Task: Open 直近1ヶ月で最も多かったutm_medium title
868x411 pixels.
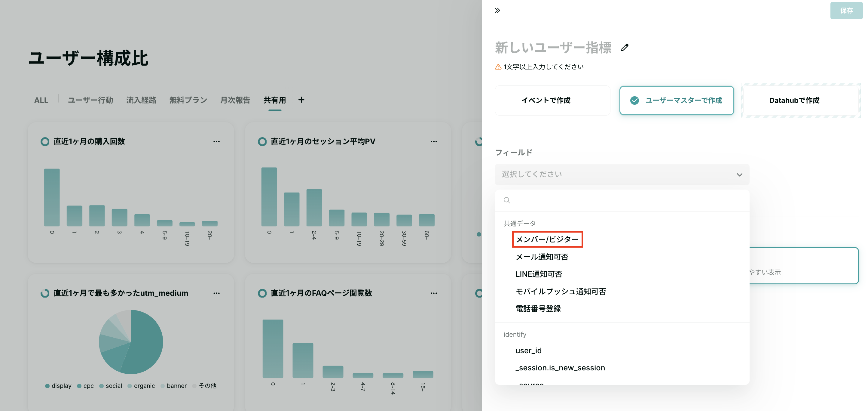Action: point(121,293)
